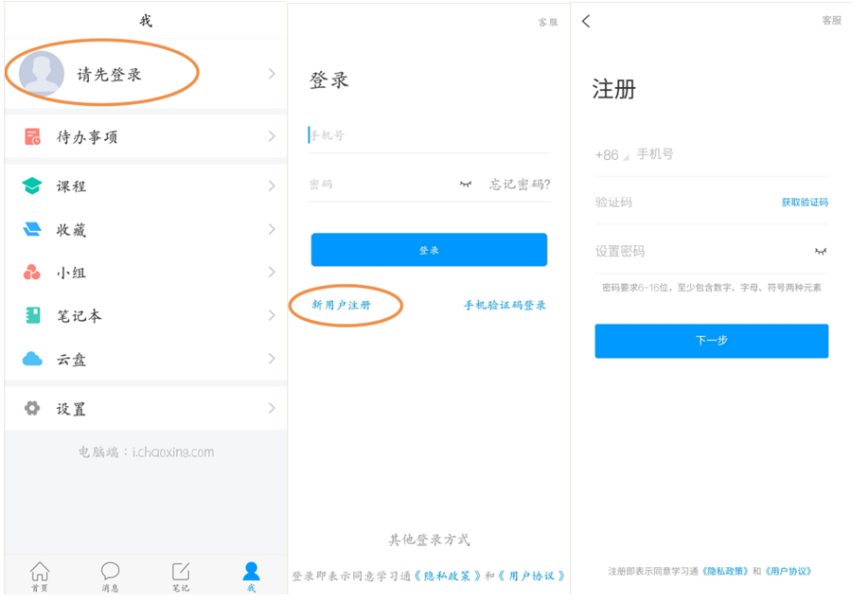Go back using the registration back arrow
The image size is (868, 602).
coord(587,22)
